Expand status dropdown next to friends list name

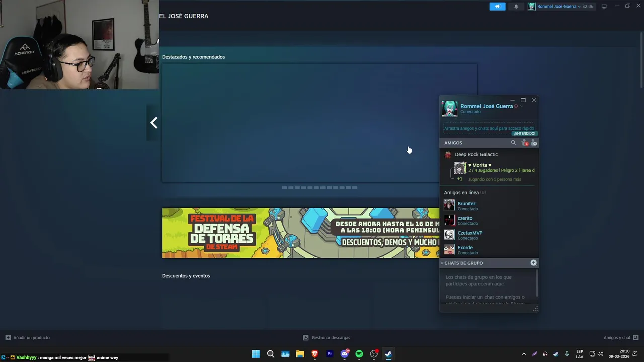pos(521,106)
